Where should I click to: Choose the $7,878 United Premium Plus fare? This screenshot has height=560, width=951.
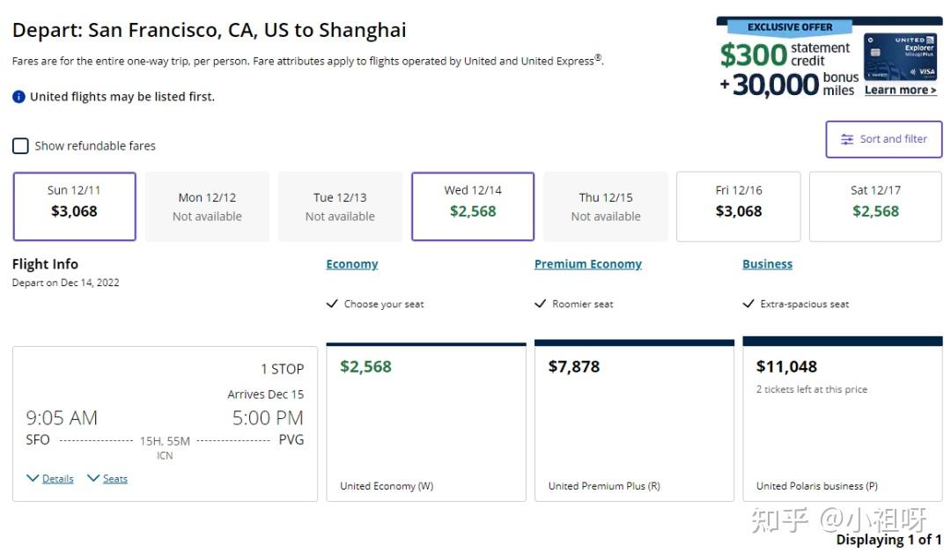coord(634,423)
